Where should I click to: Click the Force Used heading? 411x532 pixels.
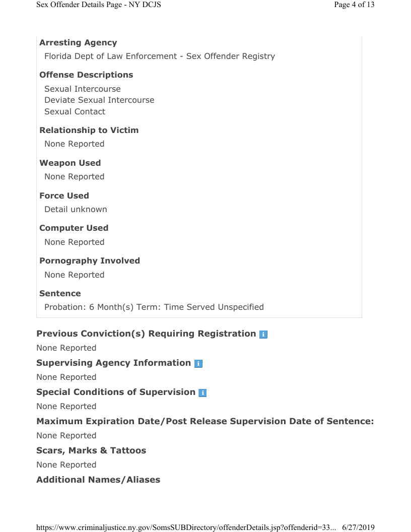64,196
